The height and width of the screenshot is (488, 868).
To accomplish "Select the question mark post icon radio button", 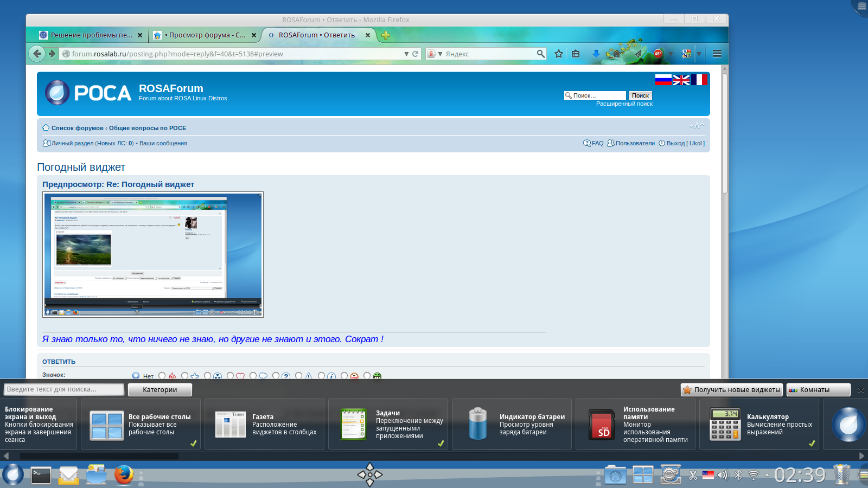I will [x=276, y=375].
